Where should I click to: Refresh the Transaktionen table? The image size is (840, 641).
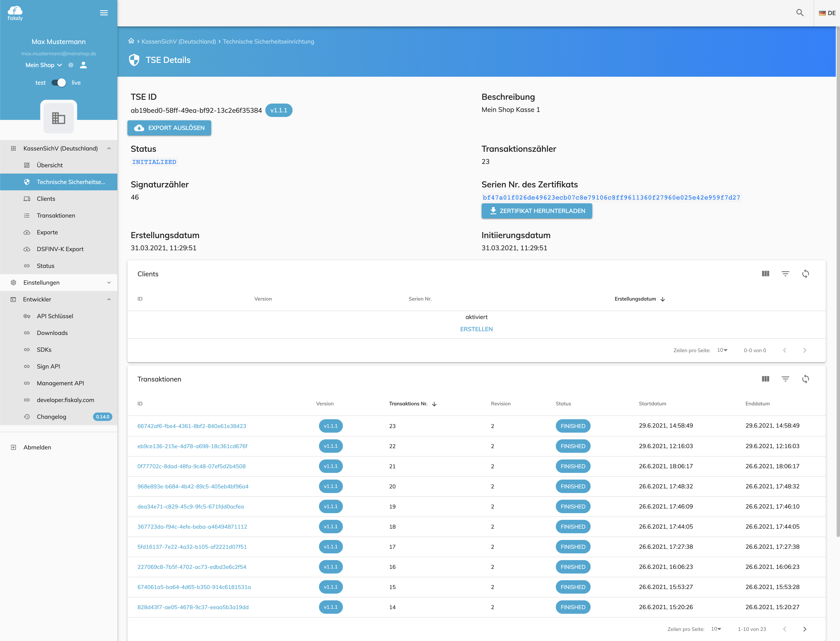tap(806, 379)
